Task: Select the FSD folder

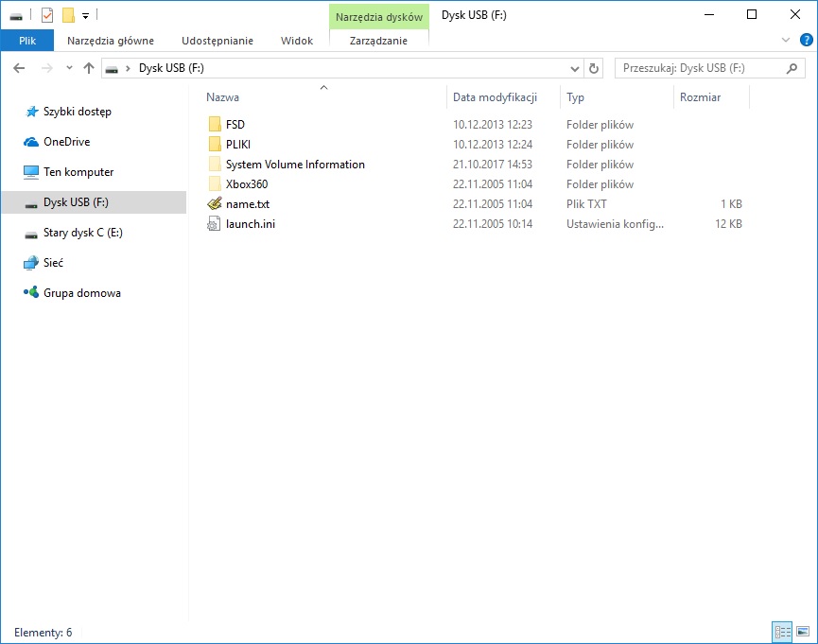Action: point(235,124)
